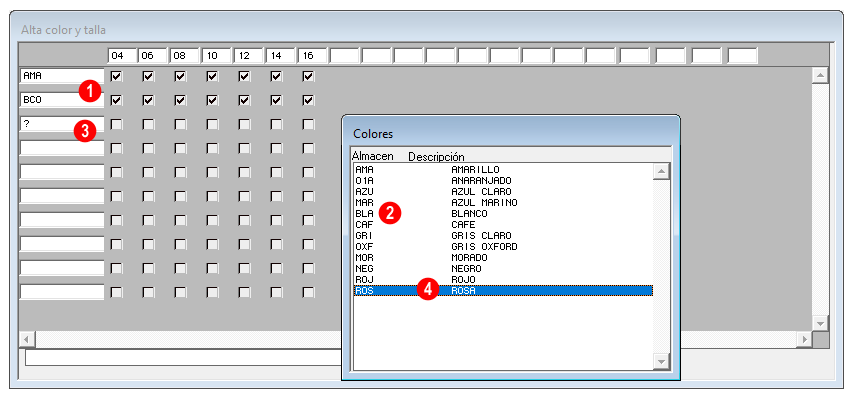The height and width of the screenshot is (398, 849).
Task: Click the Descripción column header
Action: (436, 156)
